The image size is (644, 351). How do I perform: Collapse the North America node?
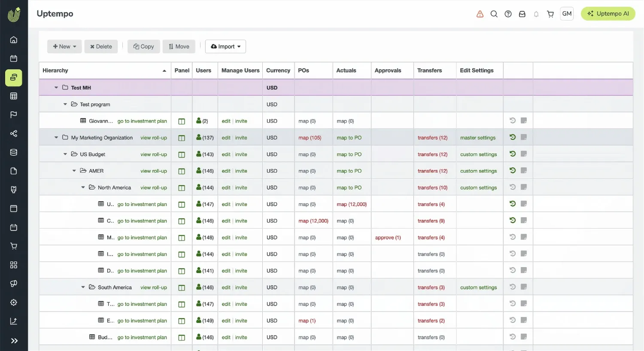coord(83,188)
